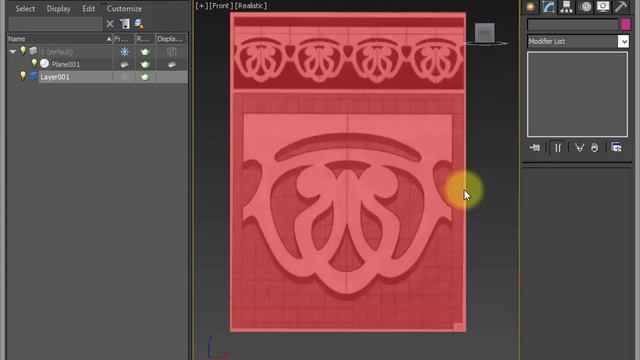Open the Modifier List dropdown arrow
The width and height of the screenshot is (640, 360).
pyautogui.click(x=623, y=41)
